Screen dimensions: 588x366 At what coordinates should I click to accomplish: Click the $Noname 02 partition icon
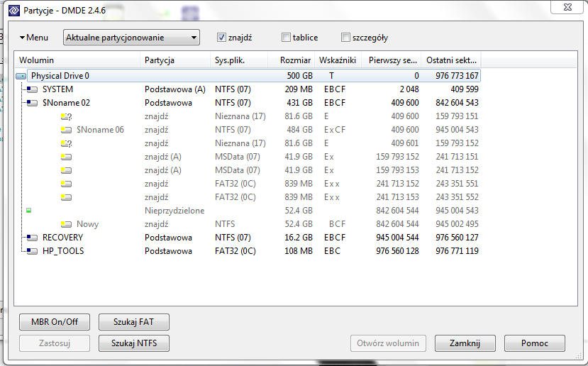coord(32,103)
